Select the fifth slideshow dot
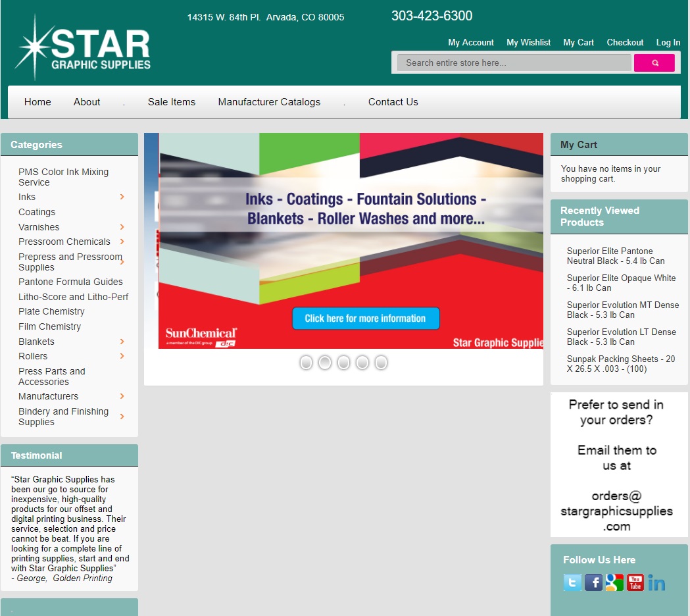 [x=381, y=363]
